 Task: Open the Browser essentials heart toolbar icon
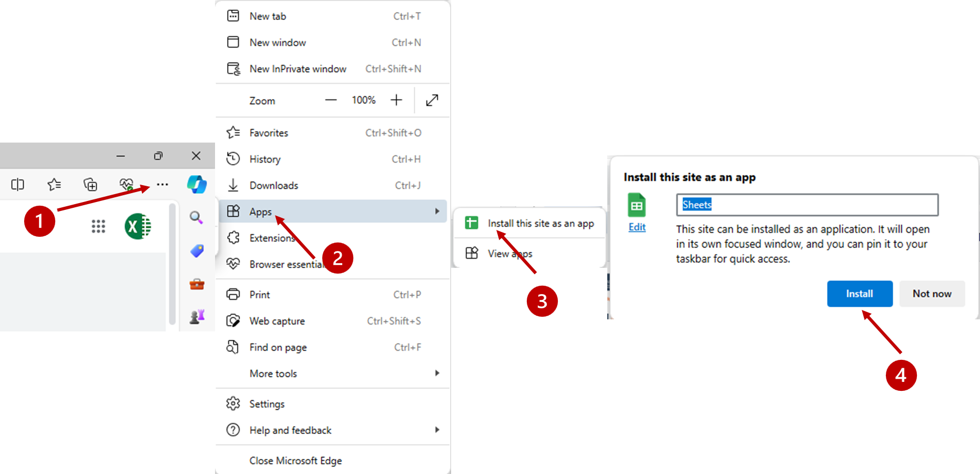click(126, 185)
